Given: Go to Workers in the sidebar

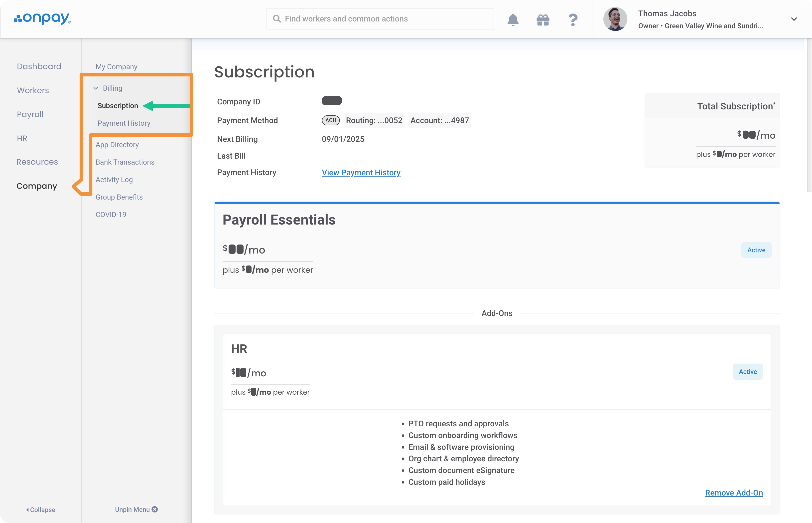Looking at the screenshot, I should pos(33,90).
